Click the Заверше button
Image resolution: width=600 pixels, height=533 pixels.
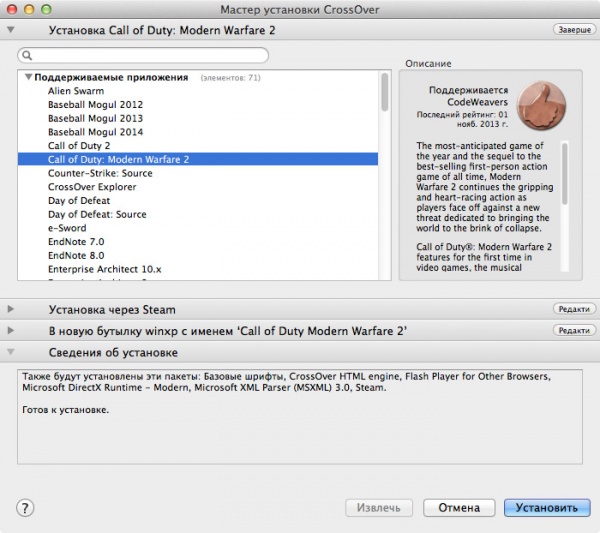[574, 29]
